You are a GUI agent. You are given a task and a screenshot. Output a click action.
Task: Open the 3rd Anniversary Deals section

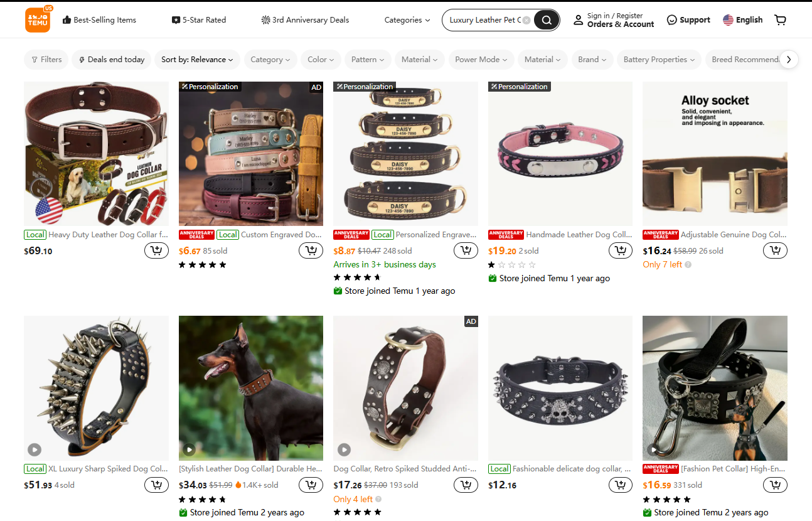(x=305, y=19)
